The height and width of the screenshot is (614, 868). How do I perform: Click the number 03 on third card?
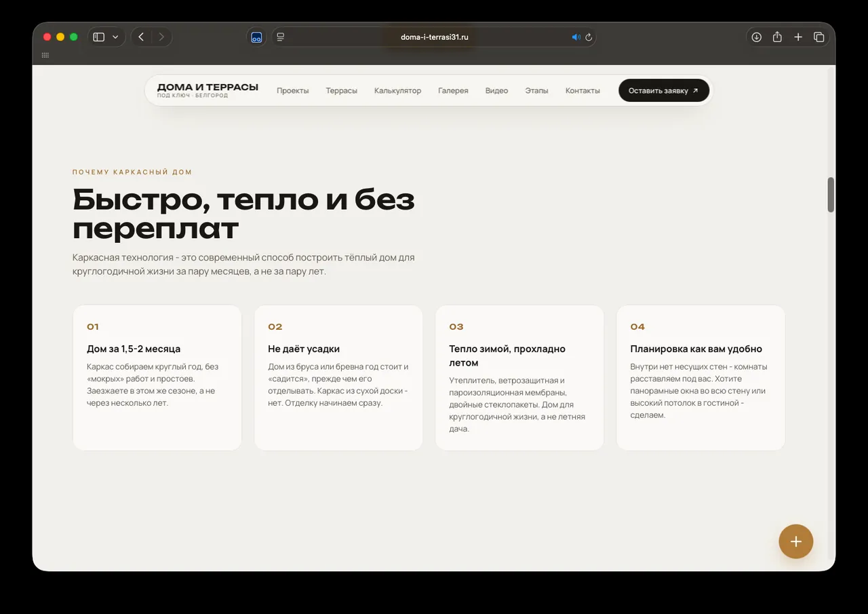[456, 327]
